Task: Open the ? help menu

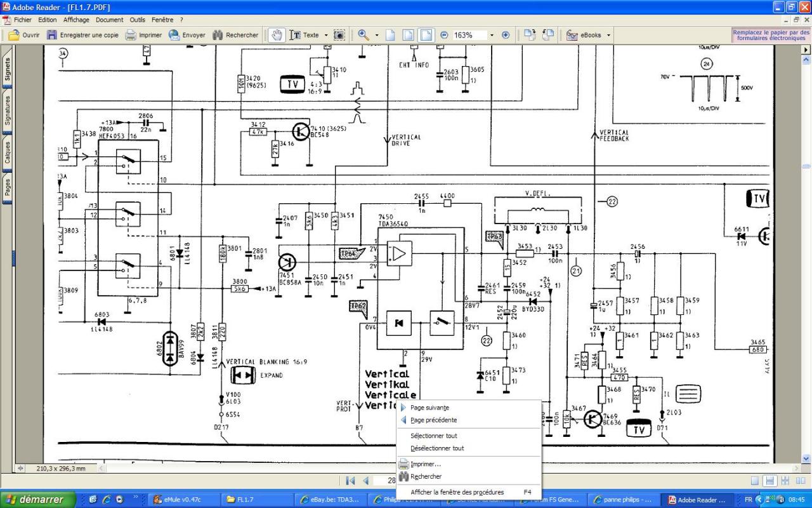Action: pos(181,20)
